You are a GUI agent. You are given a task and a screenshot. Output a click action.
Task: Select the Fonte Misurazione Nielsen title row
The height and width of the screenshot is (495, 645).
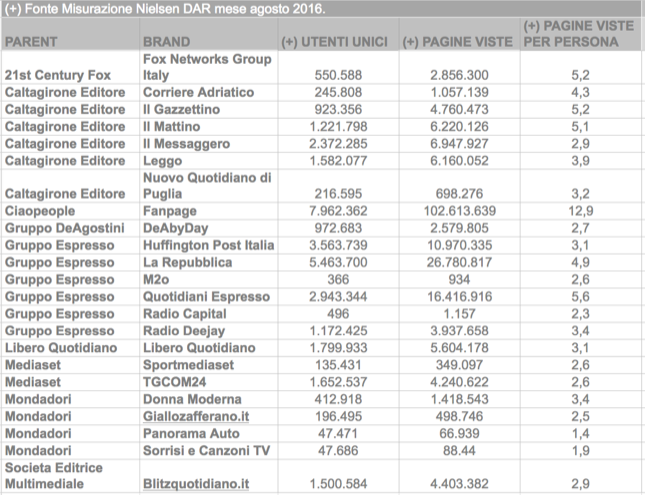tap(322, 9)
